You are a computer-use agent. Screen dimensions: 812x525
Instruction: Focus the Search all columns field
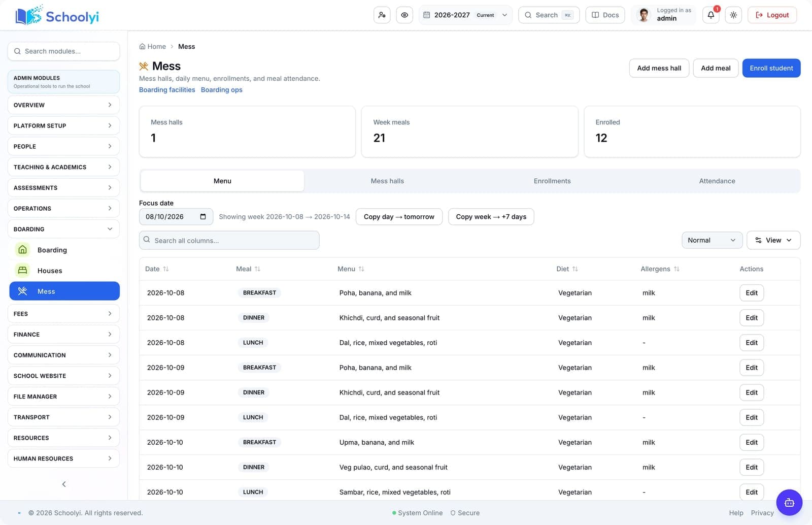[229, 240]
